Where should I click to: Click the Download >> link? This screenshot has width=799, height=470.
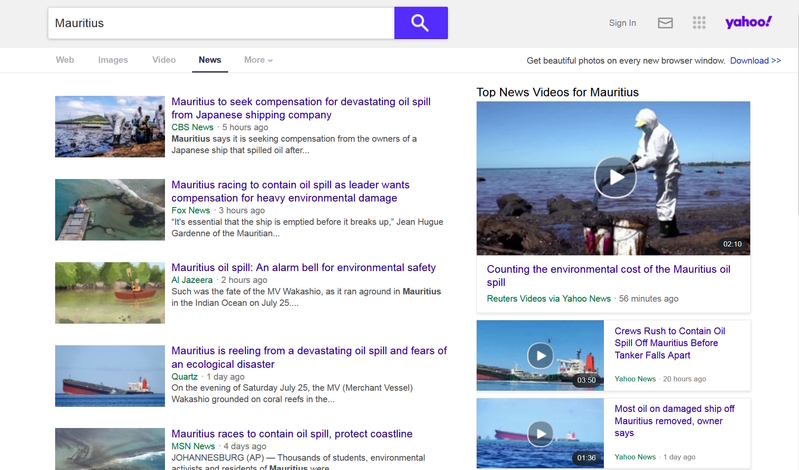tap(755, 61)
